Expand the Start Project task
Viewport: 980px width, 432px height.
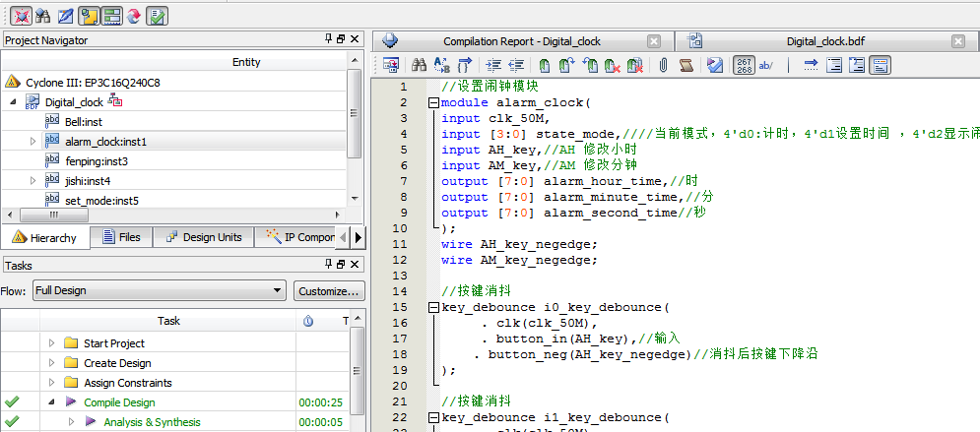(x=52, y=342)
